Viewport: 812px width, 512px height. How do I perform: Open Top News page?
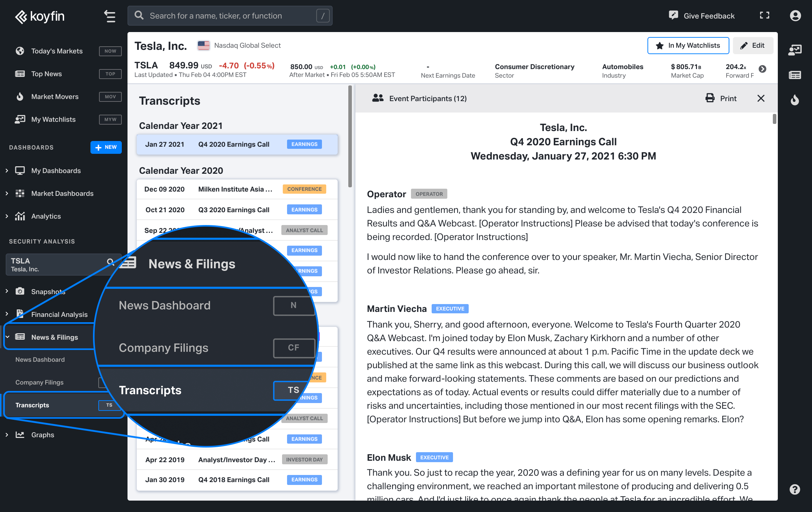point(46,74)
